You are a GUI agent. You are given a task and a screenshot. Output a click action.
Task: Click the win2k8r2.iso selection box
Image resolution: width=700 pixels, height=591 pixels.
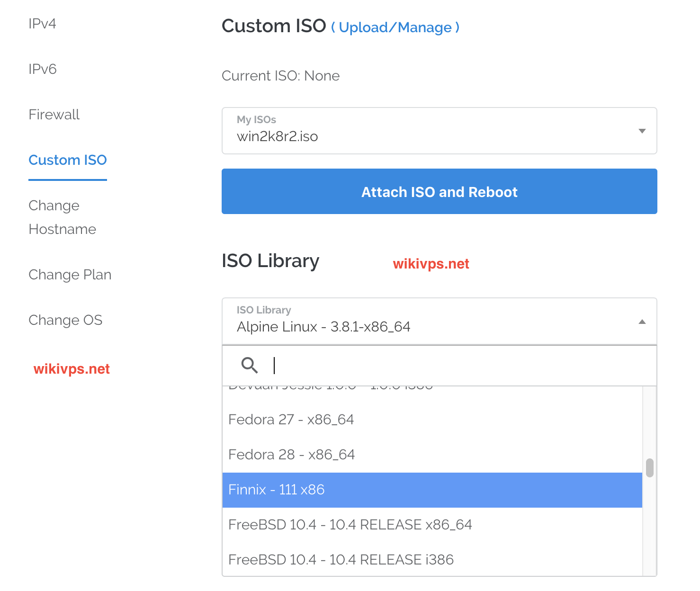[426, 131]
